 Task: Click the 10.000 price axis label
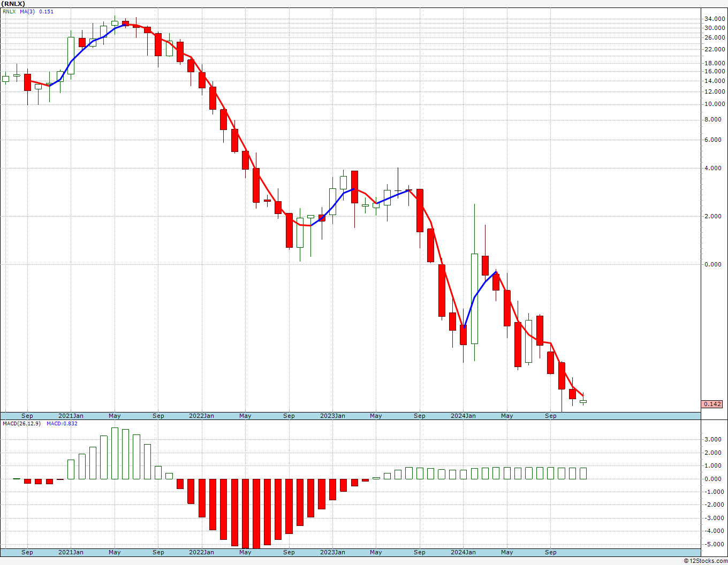tap(715, 104)
